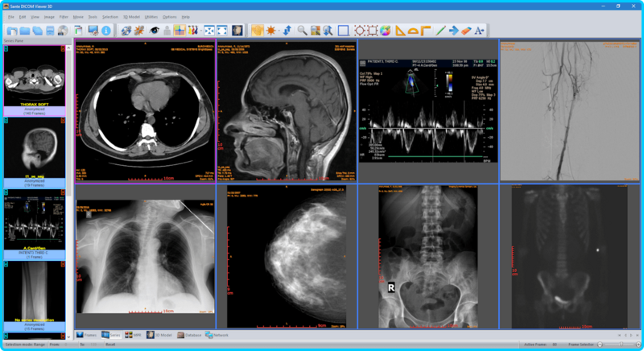Image resolution: width=644 pixels, height=351 pixels.
Task: Click the file cabinet archive icon
Action: coord(50,31)
